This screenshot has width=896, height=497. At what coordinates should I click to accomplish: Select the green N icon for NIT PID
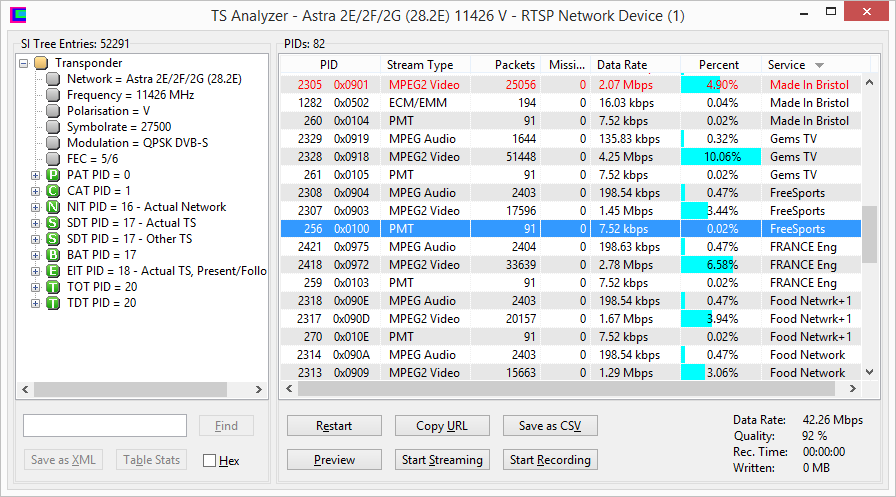coord(53,207)
